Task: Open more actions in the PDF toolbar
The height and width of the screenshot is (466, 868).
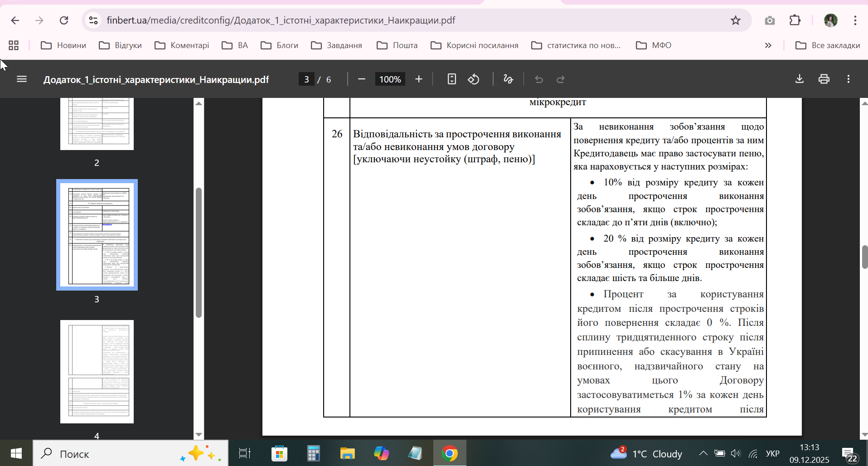Action: pyautogui.click(x=849, y=79)
